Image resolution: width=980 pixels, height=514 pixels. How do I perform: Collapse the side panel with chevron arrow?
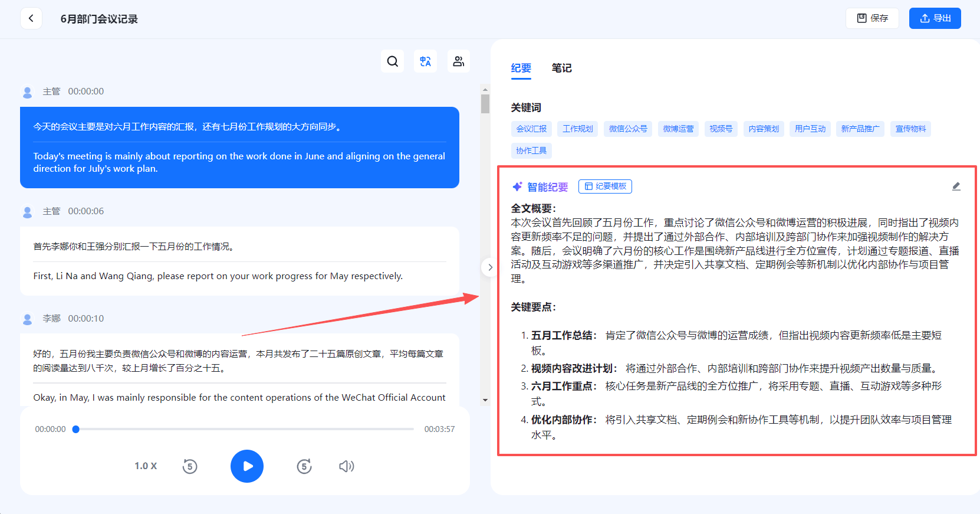coord(490,267)
